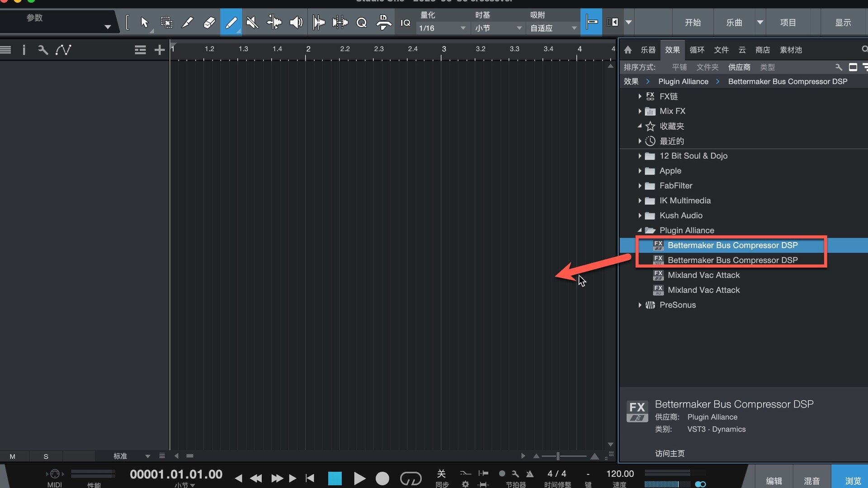Adjust the horizontal timeline zoom slider
This screenshot has width=868, height=488.
coord(558,456)
